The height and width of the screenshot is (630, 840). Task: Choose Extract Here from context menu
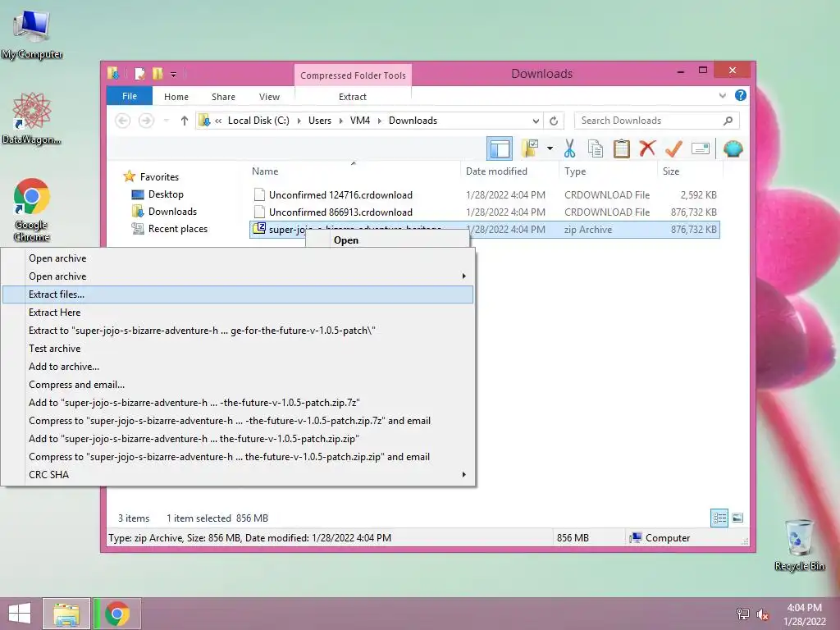[x=238, y=313]
